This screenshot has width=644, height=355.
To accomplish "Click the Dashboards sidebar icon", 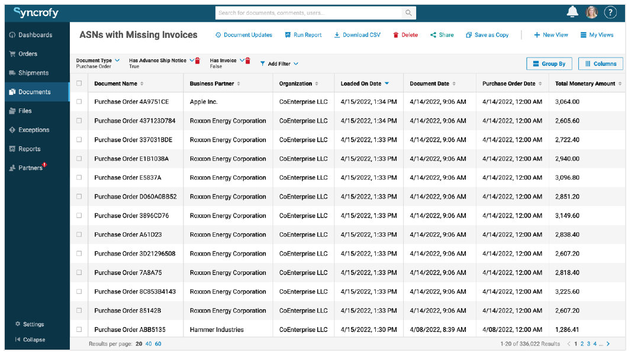I will [12, 35].
